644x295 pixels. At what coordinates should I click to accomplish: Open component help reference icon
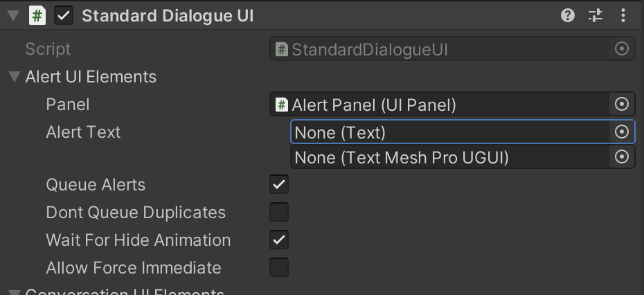pyautogui.click(x=568, y=16)
